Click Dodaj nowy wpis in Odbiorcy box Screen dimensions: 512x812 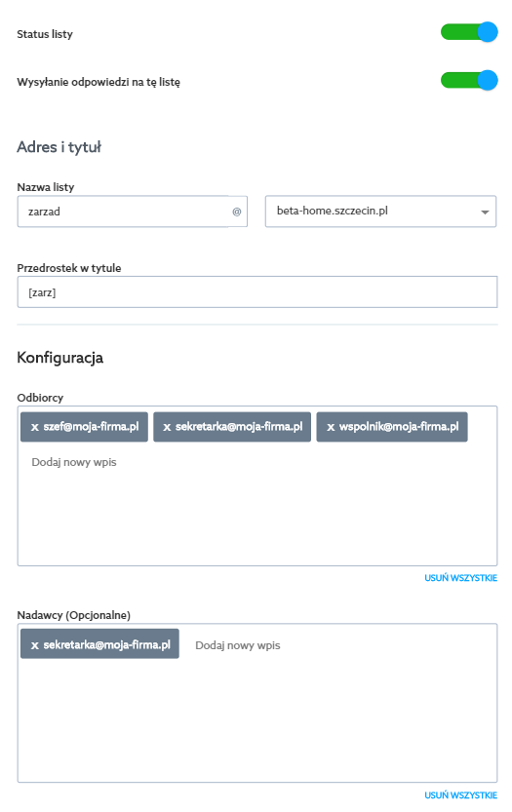point(74,462)
